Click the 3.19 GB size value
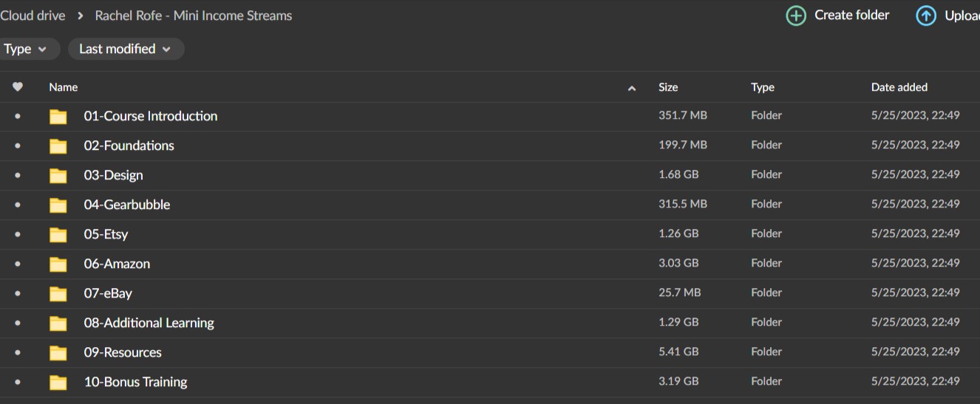Image resolution: width=980 pixels, height=404 pixels. click(x=678, y=381)
